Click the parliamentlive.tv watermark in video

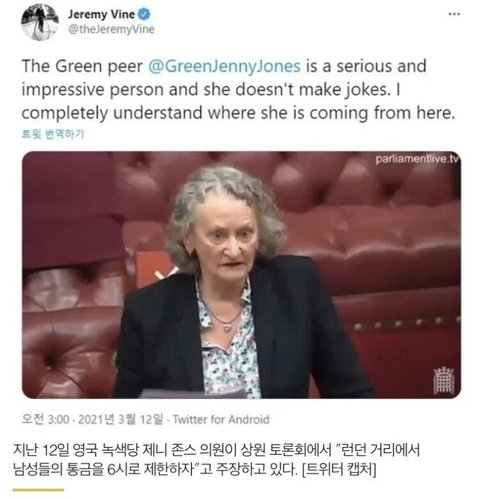[417, 159]
